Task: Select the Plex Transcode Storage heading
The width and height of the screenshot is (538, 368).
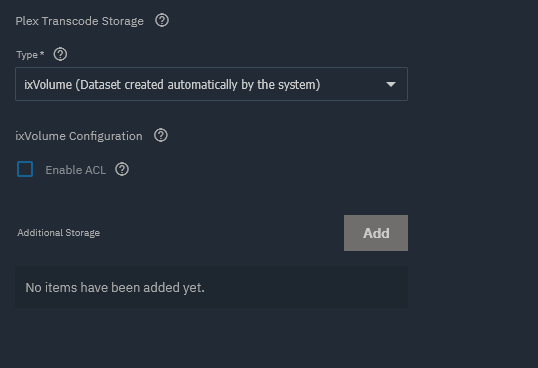Action: (80, 21)
